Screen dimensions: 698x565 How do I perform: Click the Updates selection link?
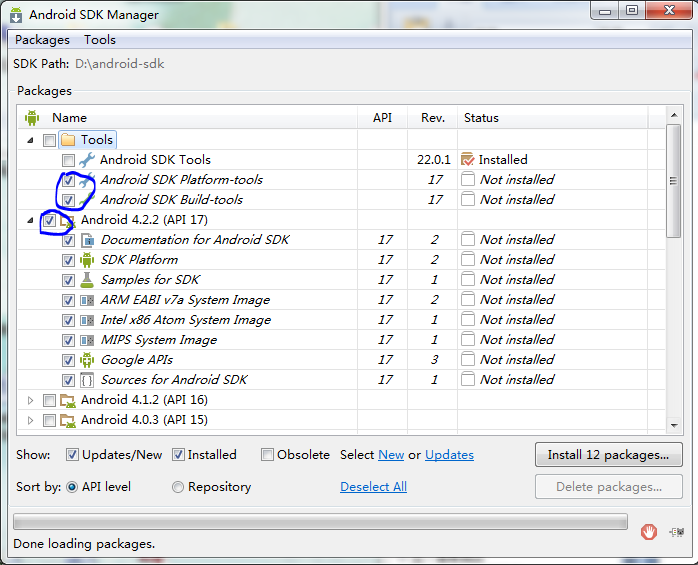click(449, 455)
